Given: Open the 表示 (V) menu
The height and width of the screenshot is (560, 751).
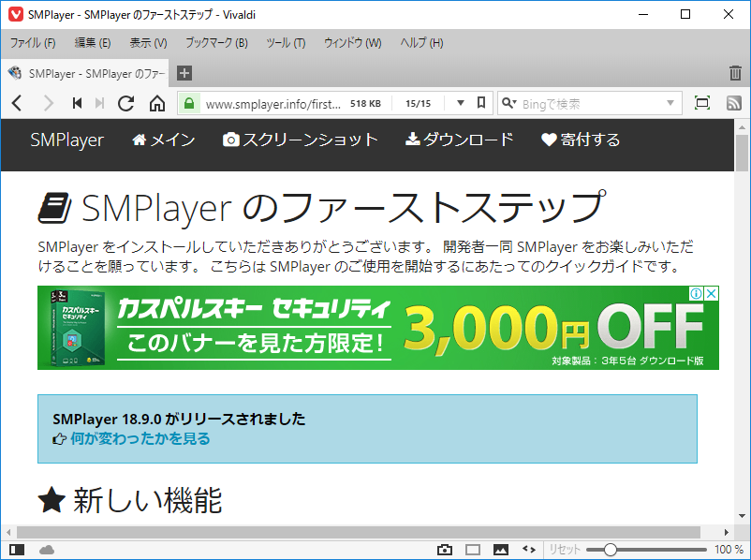Looking at the screenshot, I should [148, 43].
